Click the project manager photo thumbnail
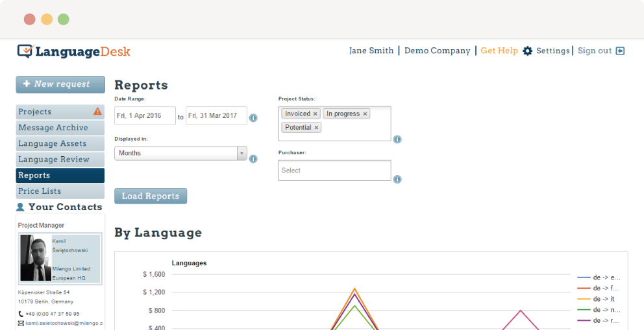 [36, 258]
